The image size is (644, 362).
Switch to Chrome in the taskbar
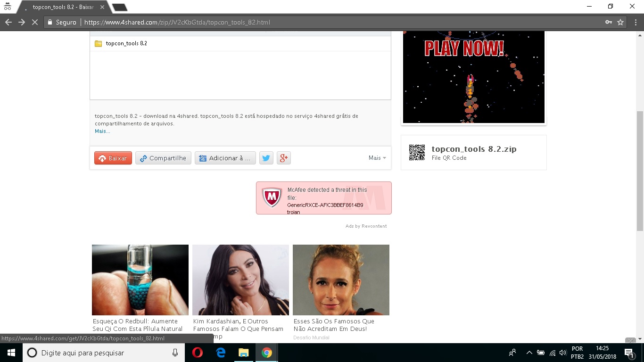pos(266,353)
